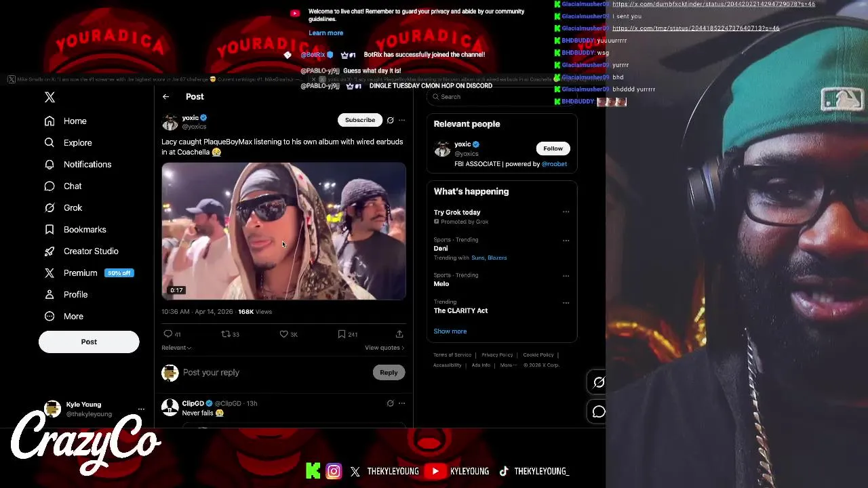The image size is (868, 488).
Task: Open the X search box
Action: tap(502, 97)
